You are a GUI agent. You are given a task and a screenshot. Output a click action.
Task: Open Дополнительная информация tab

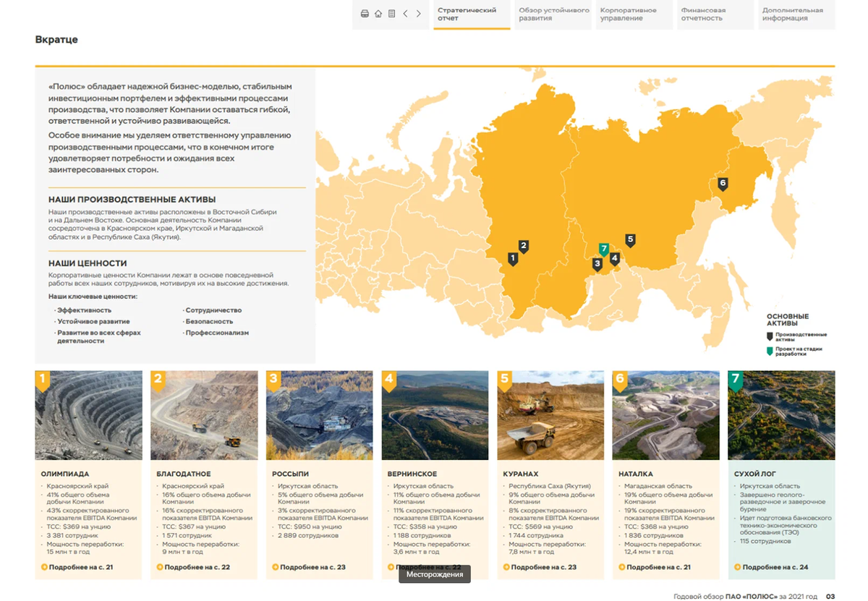[796, 14]
